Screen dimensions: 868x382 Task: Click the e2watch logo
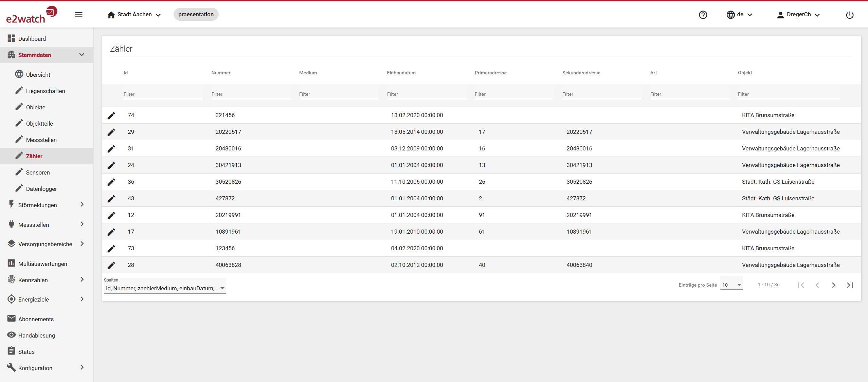coord(31,15)
